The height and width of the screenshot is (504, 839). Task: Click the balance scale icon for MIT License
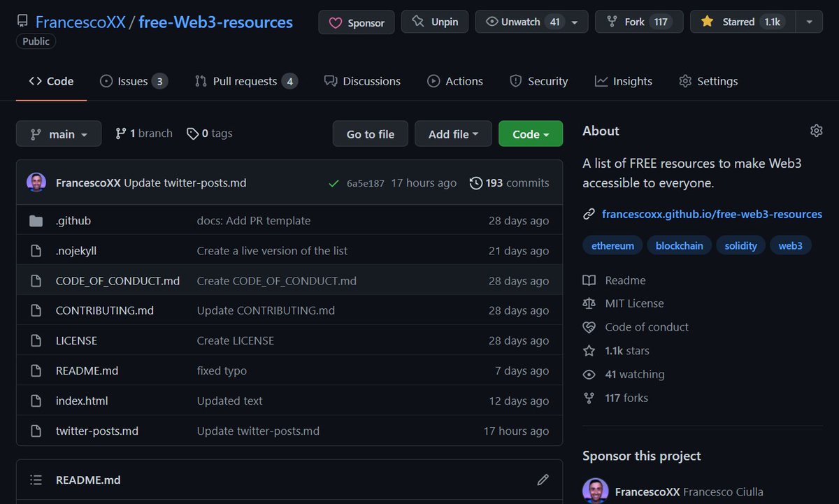(x=589, y=303)
